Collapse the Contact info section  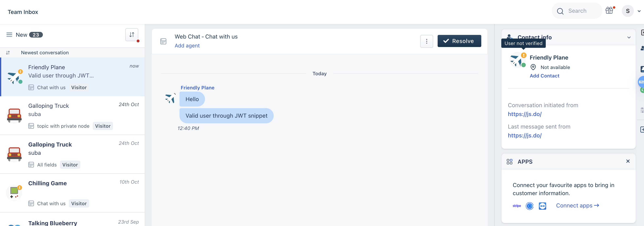629,37
